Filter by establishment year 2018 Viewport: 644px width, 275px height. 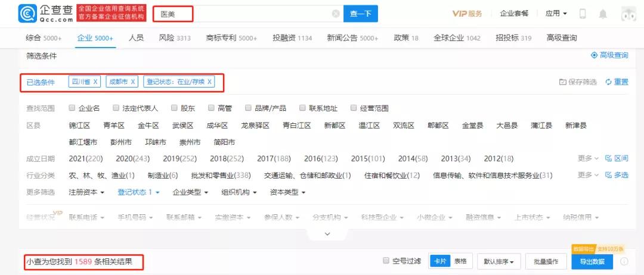(227, 158)
